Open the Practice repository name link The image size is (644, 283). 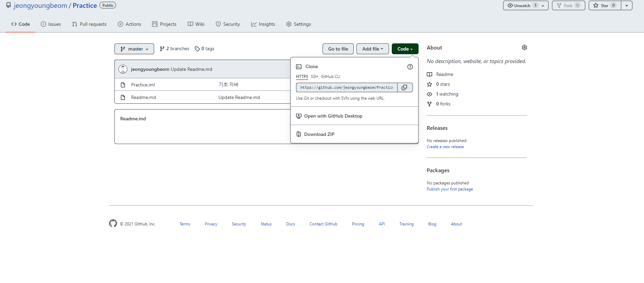click(x=85, y=5)
